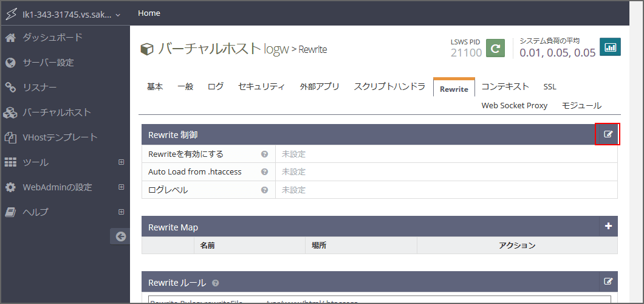Click the help icon beside Rewrite ルール
This screenshot has height=304, width=644.
tap(216, 283)
